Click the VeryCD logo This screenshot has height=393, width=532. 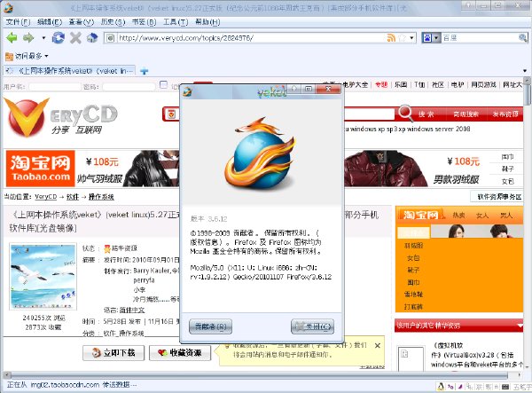point(61,117)
